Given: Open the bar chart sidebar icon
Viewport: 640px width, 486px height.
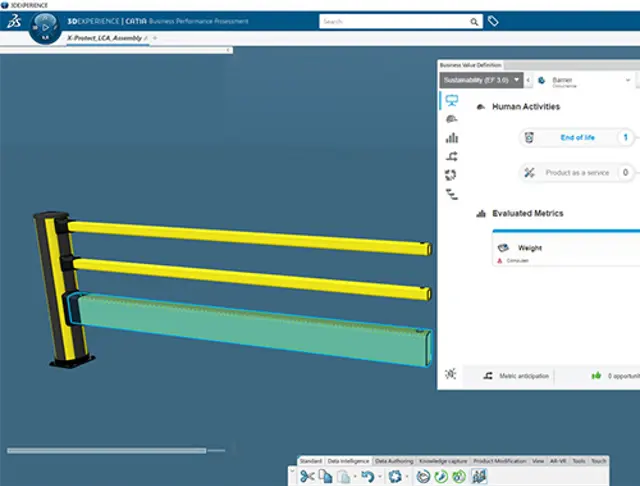Looking at the screenshot, I should (x=451, y=138).
